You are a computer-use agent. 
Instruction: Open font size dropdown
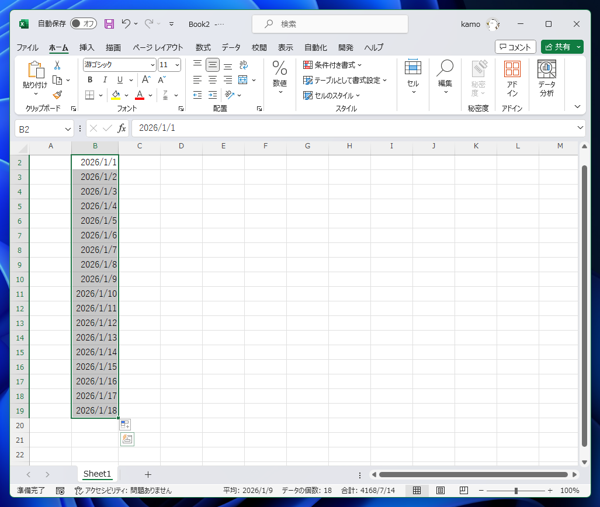click(177, 65)
